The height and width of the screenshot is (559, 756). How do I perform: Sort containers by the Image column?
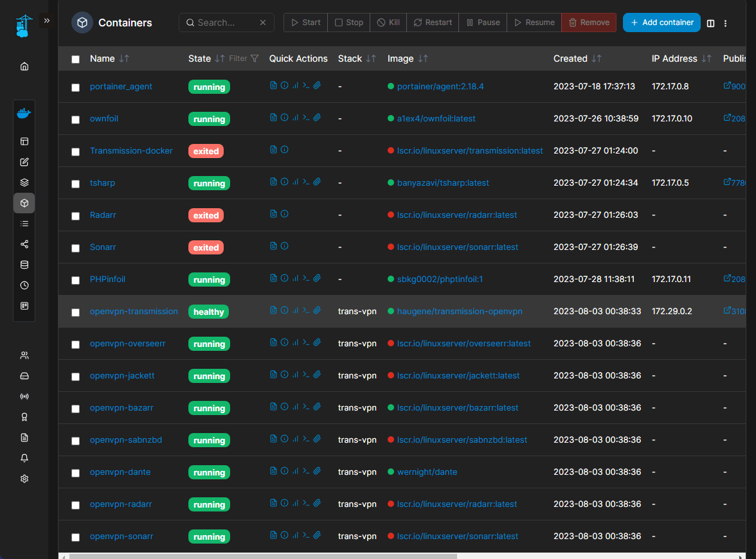408,58
